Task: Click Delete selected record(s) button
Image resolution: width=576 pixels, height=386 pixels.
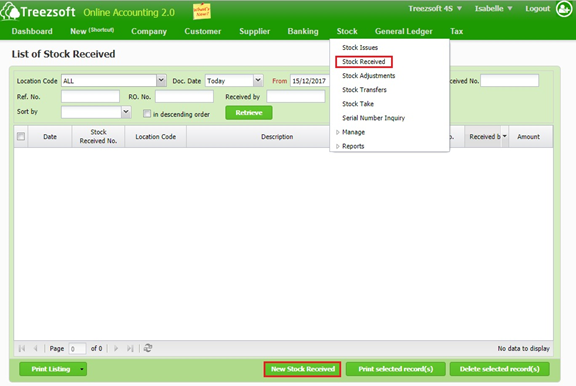Action: tap(500, 369)
